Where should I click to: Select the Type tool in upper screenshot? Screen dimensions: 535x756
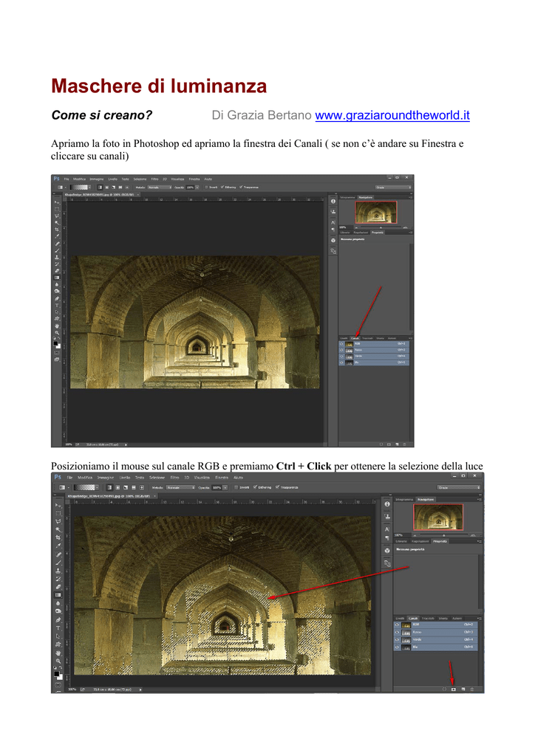click(57, 306)
